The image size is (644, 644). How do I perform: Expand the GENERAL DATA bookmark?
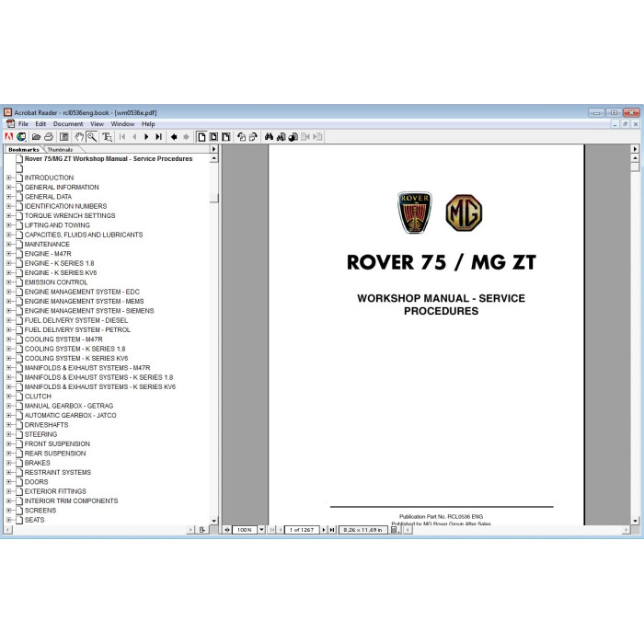click(8, 196)
